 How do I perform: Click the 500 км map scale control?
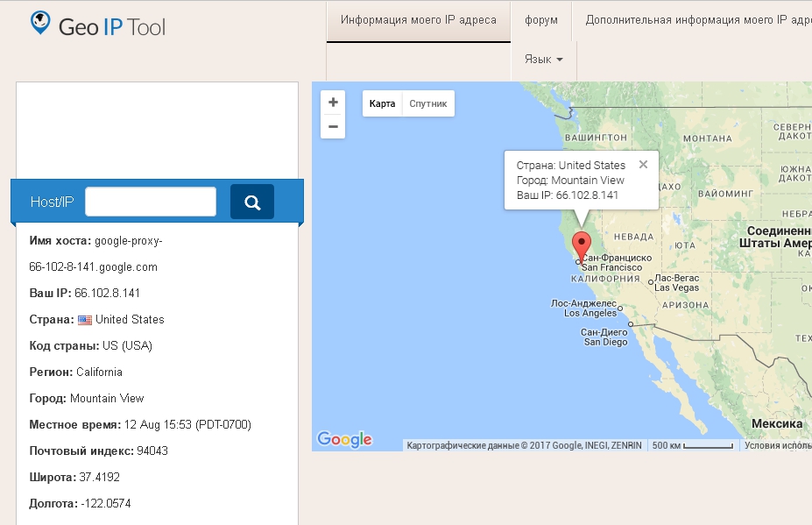click(692, 445)
